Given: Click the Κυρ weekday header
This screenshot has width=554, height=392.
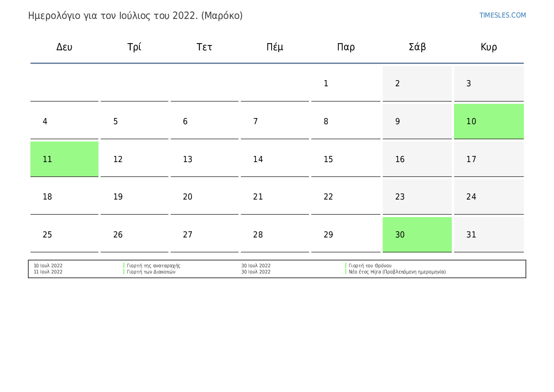Looking at the screenshot, I should 489,47.
